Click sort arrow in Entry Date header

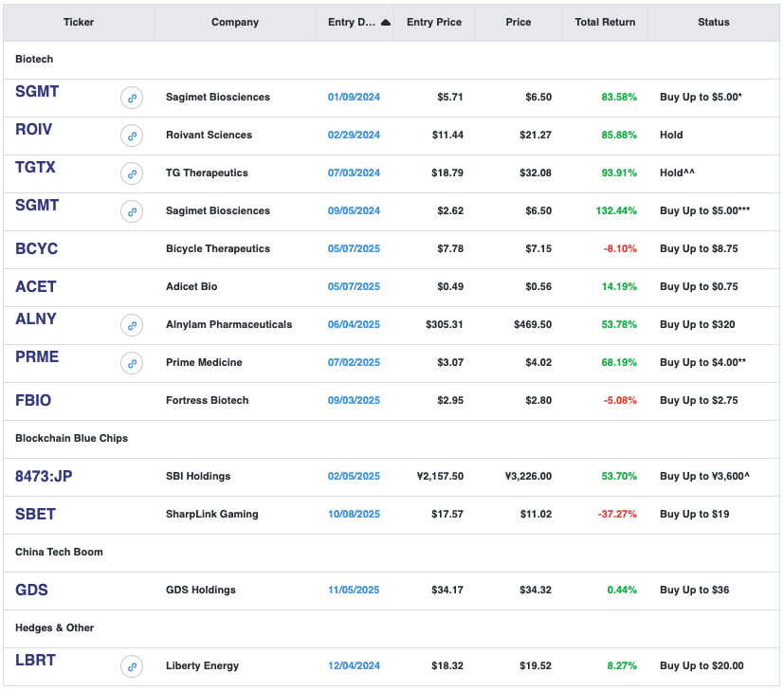[x=385, y=23]
